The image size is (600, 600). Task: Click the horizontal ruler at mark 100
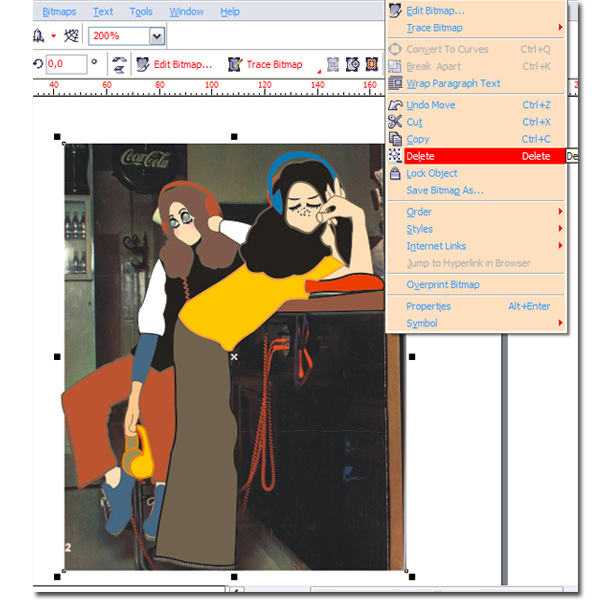coord(212,87)
